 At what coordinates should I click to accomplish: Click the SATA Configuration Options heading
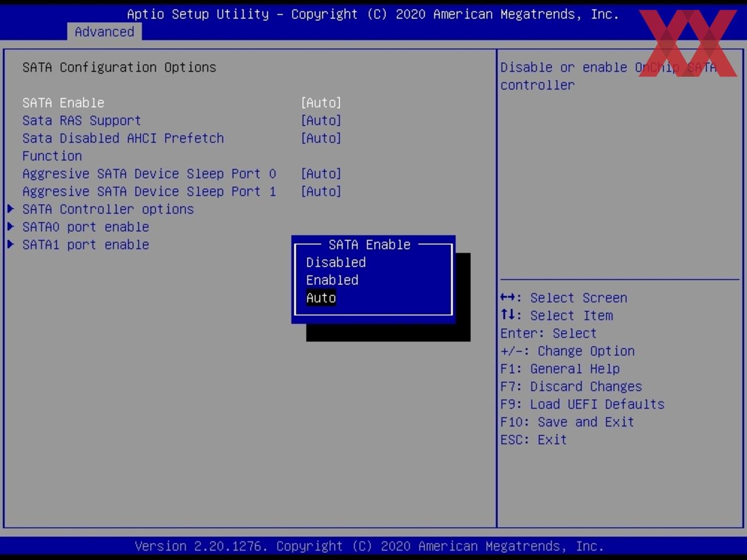[119, 67]
